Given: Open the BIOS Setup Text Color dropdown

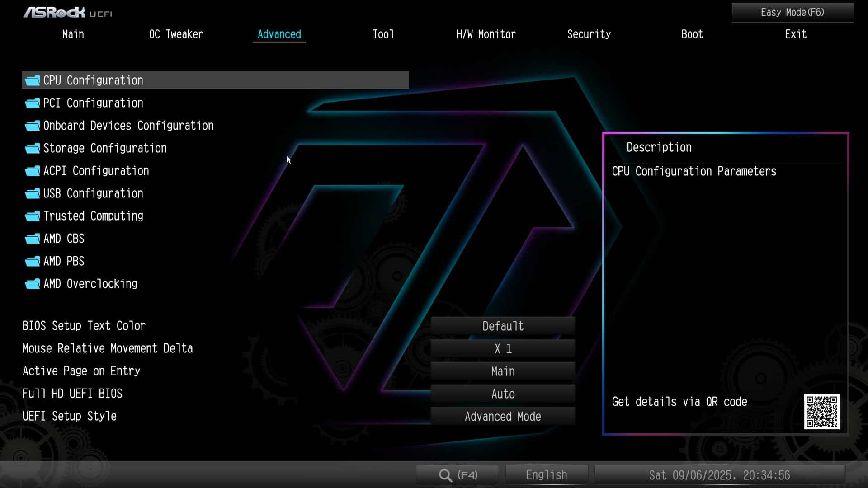Looking at the screenshot, I should 503,326.
